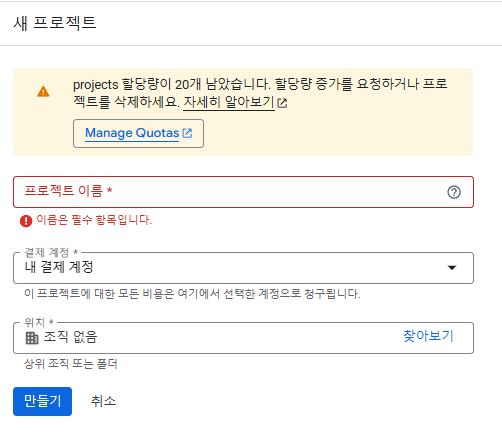Click the billing cost helper text
Viewport: 502px width, 433px height.
[192, 294]
